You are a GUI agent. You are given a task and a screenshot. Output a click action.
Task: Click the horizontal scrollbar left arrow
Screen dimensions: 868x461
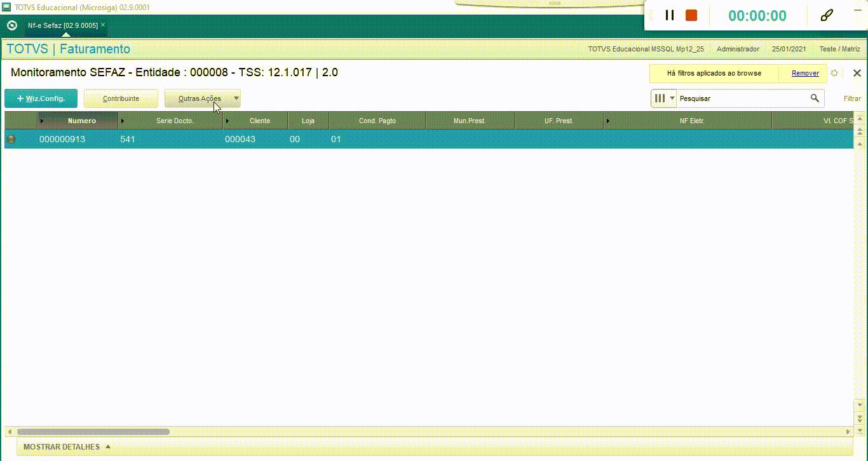click(x=9, y=432)
